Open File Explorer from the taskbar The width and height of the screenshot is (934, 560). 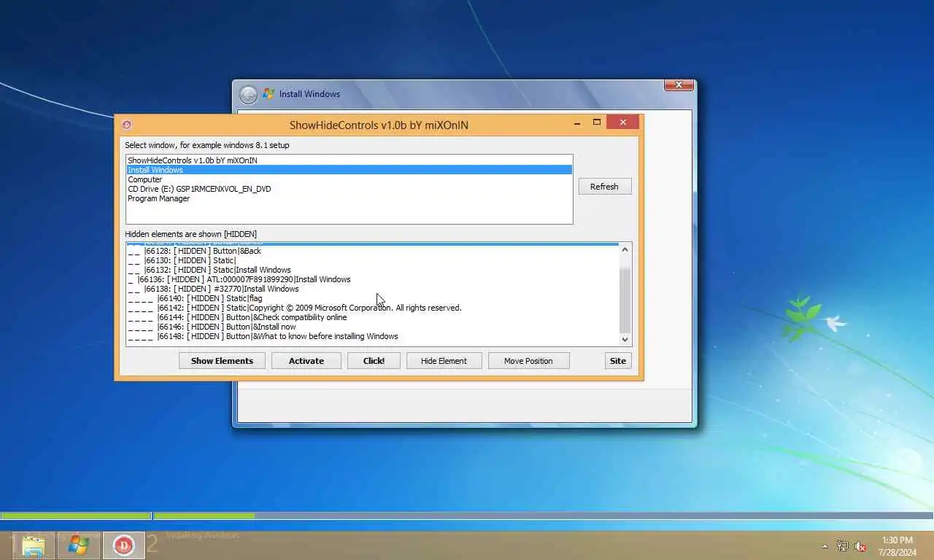coord(34,545)
